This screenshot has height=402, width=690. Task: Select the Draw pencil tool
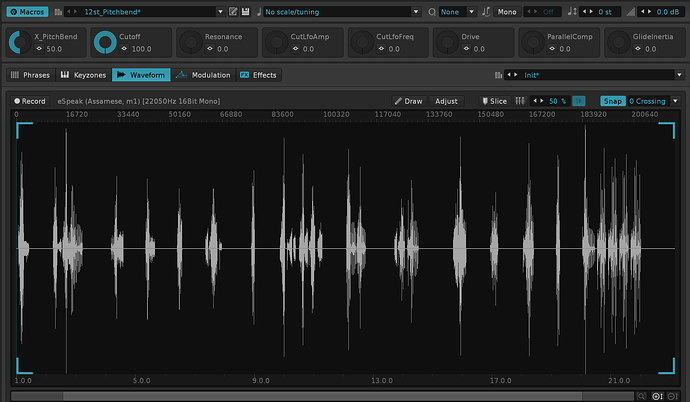[x=408, y=101]
